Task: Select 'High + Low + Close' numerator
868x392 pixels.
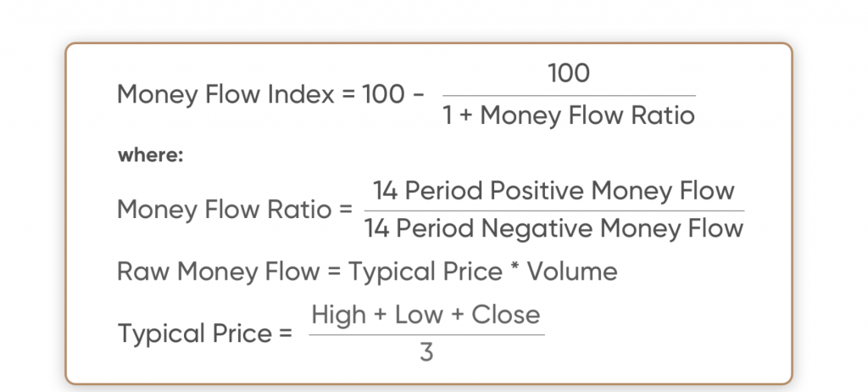Action: (x=426, y=315)
